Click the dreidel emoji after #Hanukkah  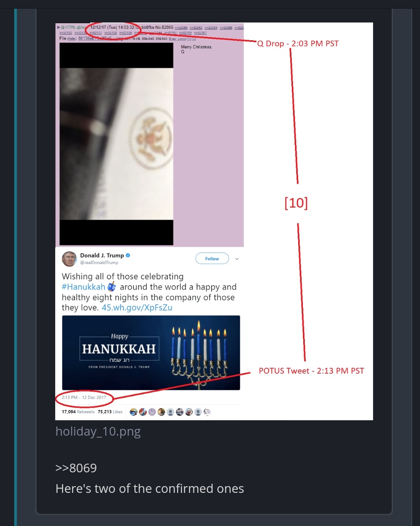[x=112, y=286]
